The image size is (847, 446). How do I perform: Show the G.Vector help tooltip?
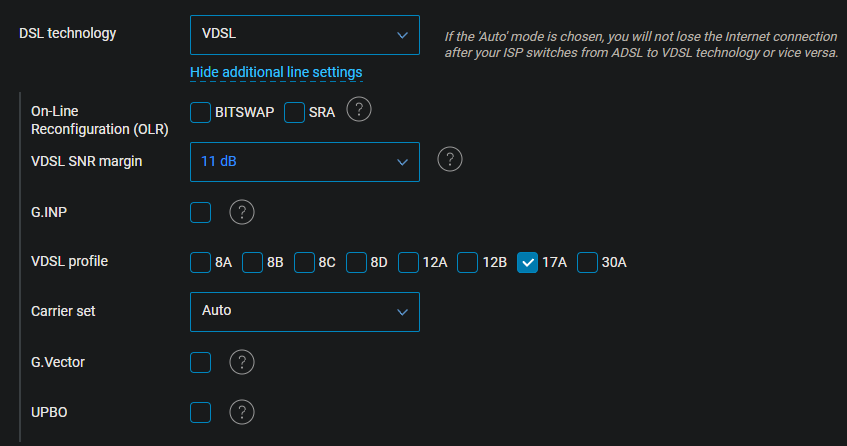pyautogui.click(x=241, y=362)
